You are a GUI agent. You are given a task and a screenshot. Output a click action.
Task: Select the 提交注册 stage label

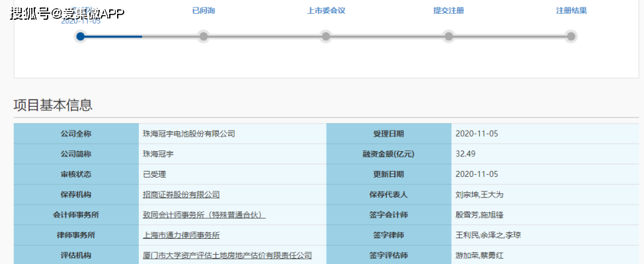click(x=448, y=11)
